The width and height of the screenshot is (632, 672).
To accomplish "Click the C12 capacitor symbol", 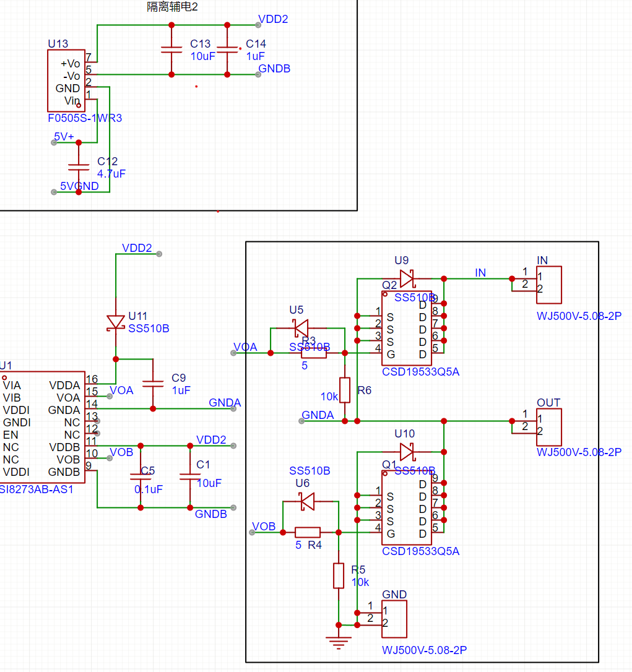I will click(79, 167).
